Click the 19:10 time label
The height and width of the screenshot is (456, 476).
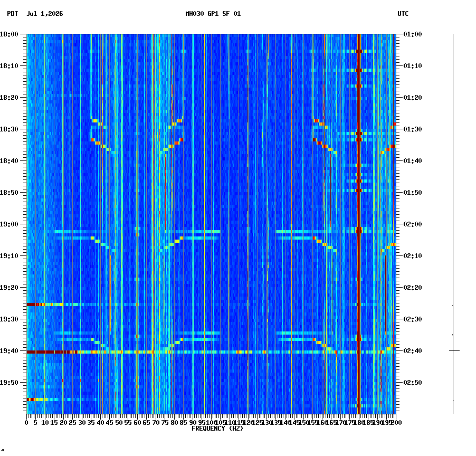click(x=9, y=255)
